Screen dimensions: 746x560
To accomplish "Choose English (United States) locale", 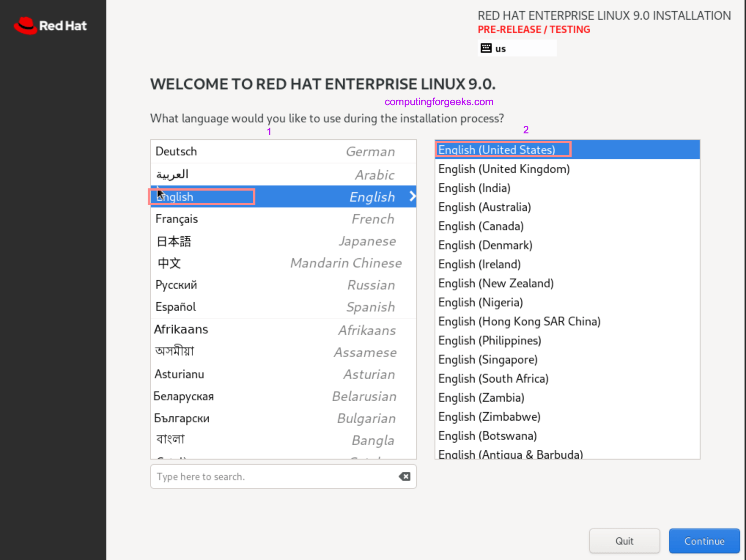I will [567, 150].
